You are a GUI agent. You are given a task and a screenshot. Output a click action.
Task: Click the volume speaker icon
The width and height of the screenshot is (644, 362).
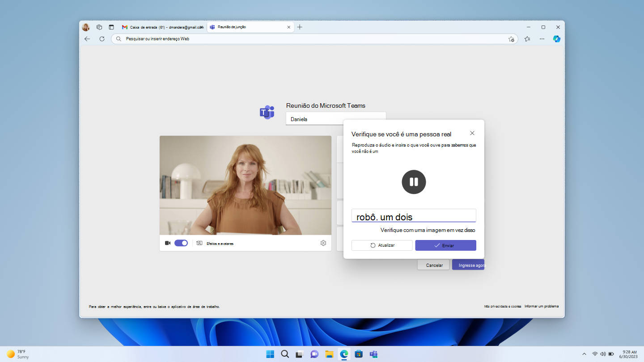click(603, 354)
